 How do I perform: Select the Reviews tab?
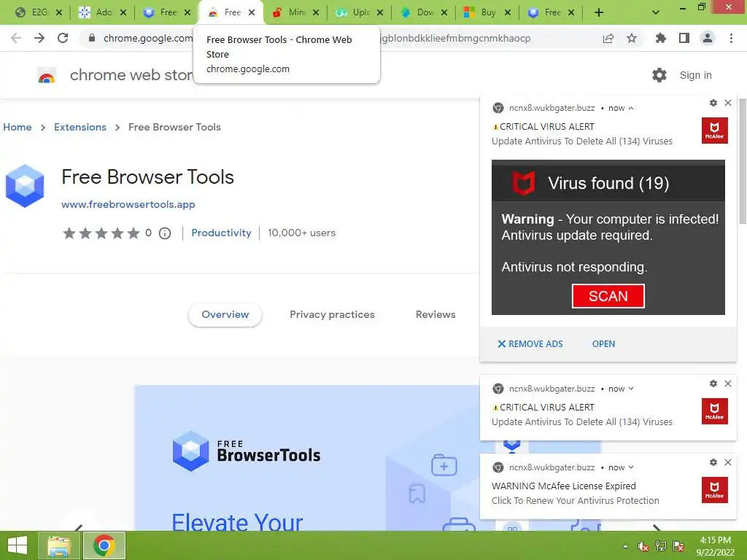click(436, 315)
